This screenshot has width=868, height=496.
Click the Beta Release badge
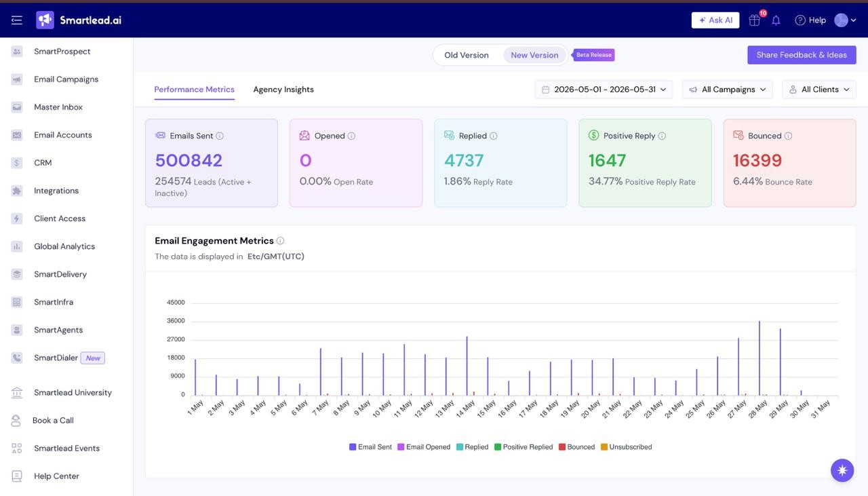click(x=594, y=55)
